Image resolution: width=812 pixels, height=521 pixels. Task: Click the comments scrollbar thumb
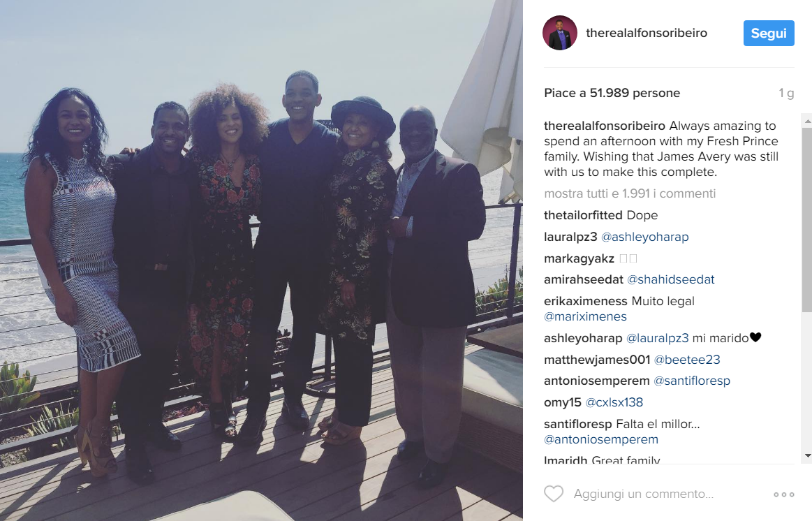(x=807, y=219)
